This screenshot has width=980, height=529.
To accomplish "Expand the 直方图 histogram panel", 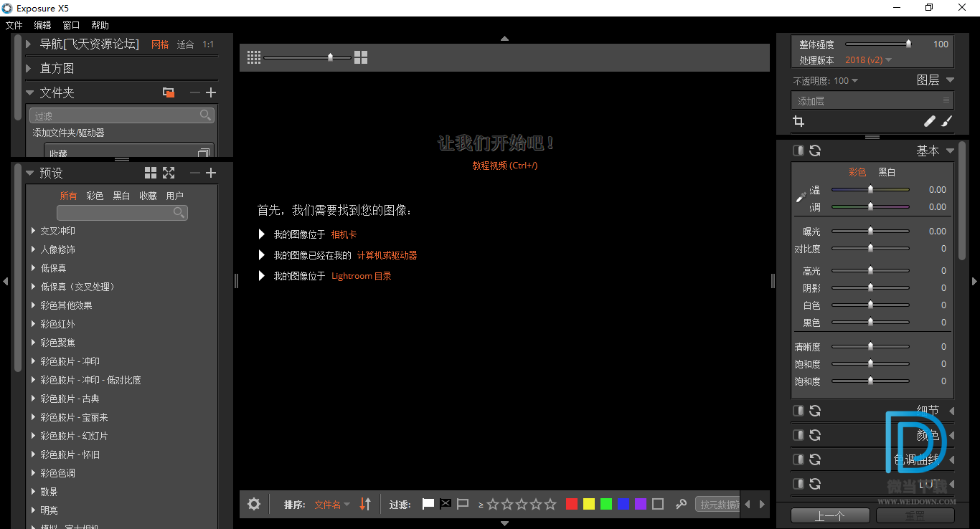I will pos(28,68).
